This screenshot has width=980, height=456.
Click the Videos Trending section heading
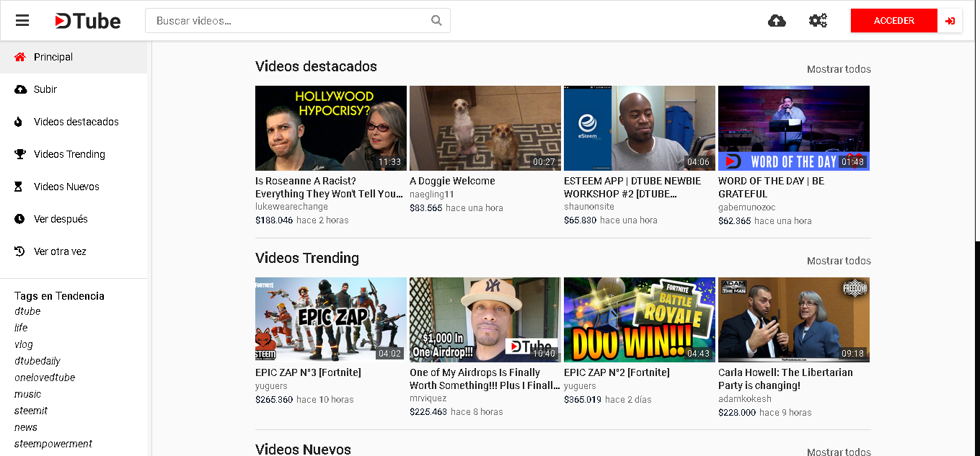point(307,258)
